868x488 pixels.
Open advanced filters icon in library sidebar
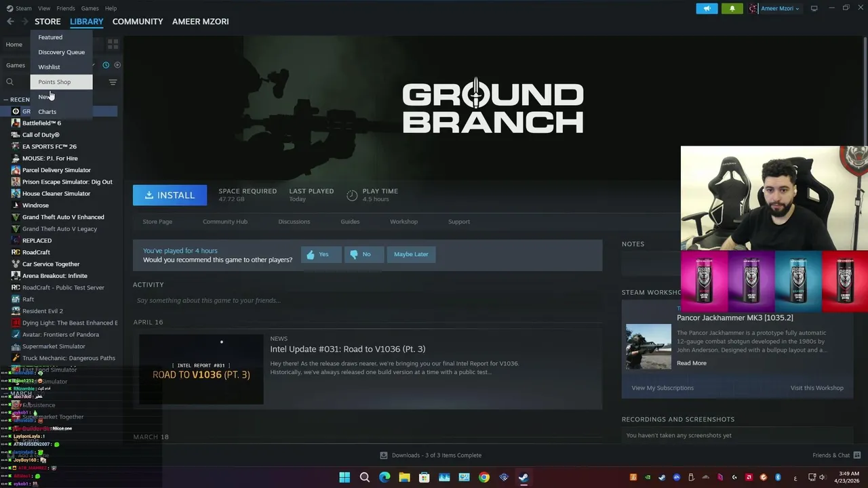click(x=113, y=82)
